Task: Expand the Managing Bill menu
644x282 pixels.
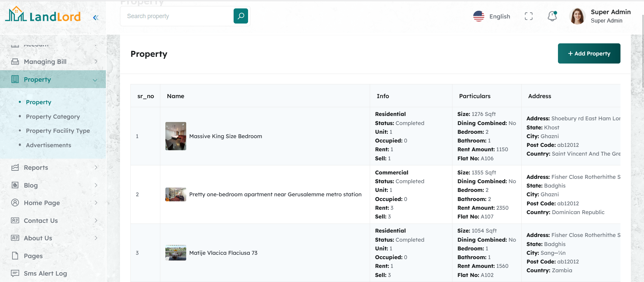Action: pyautogui.click(x=96, y=62)
